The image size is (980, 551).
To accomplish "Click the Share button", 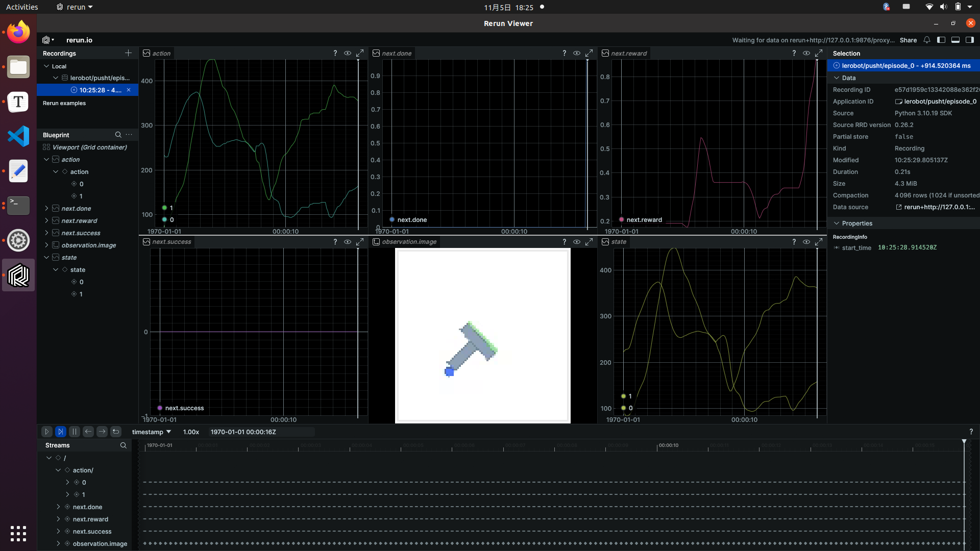I will [908, 40].
